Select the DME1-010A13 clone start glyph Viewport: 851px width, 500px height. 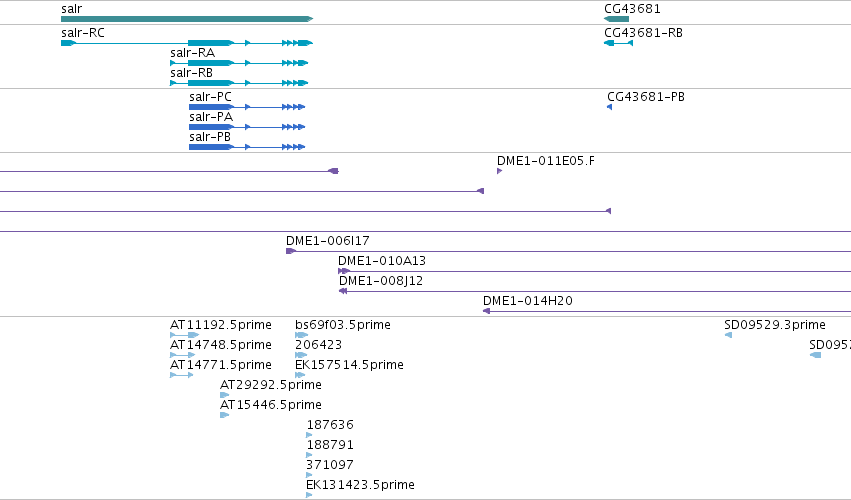click(x=344, y=271)
